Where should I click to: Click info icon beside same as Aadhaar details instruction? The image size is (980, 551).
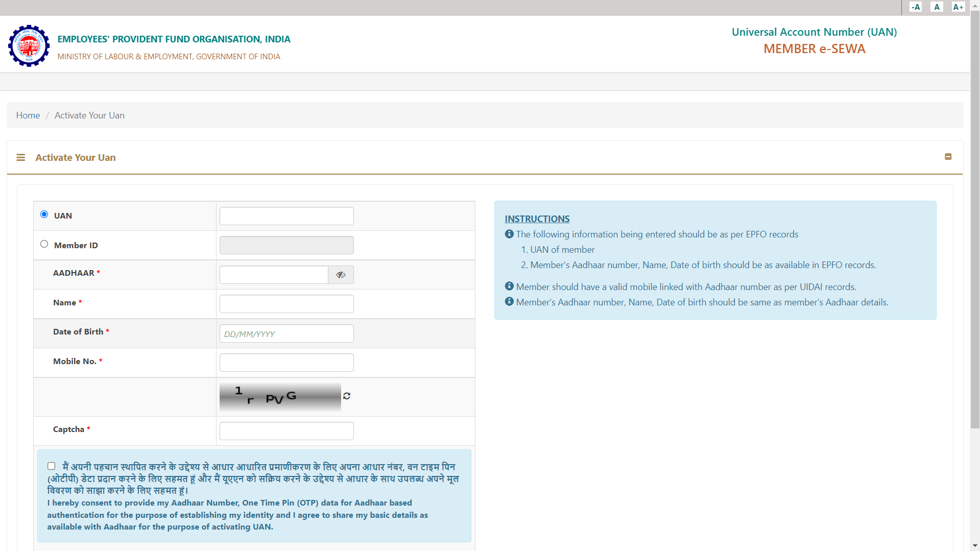point(509,301)
